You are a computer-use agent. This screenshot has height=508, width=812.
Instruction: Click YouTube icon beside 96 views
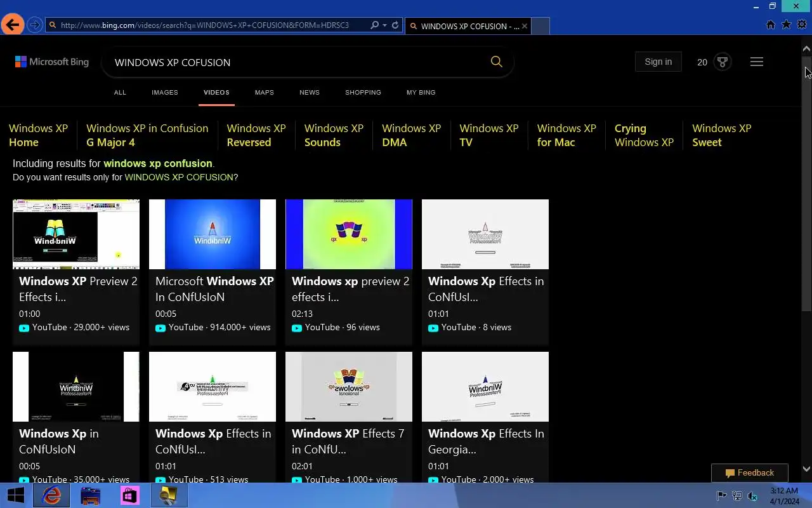point(297,328)
